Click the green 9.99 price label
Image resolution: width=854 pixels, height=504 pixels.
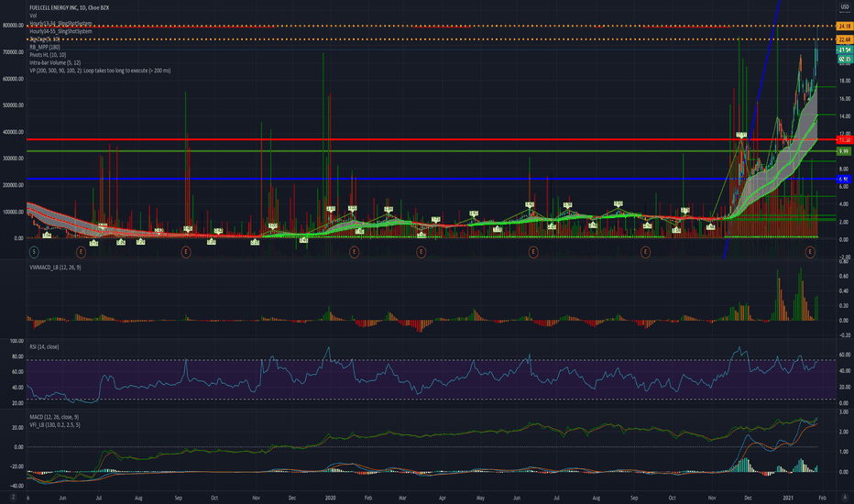[844, 151]
